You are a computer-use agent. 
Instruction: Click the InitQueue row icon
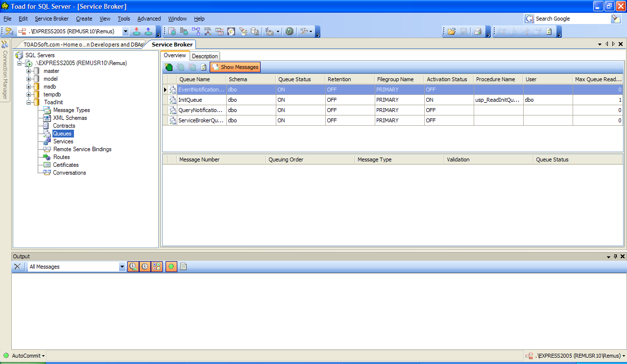[172, 100]
